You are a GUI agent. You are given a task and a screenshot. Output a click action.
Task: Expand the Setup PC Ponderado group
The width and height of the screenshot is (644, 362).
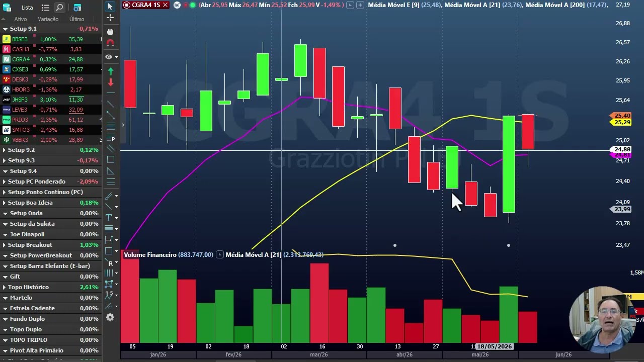[x=5, y=182]
